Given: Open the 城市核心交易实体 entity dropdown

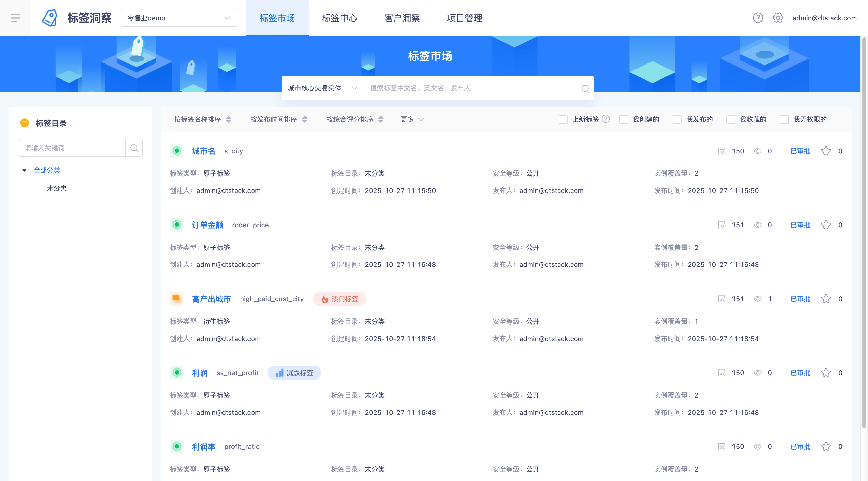Looking at the screenshot, I should pos(323,88).
